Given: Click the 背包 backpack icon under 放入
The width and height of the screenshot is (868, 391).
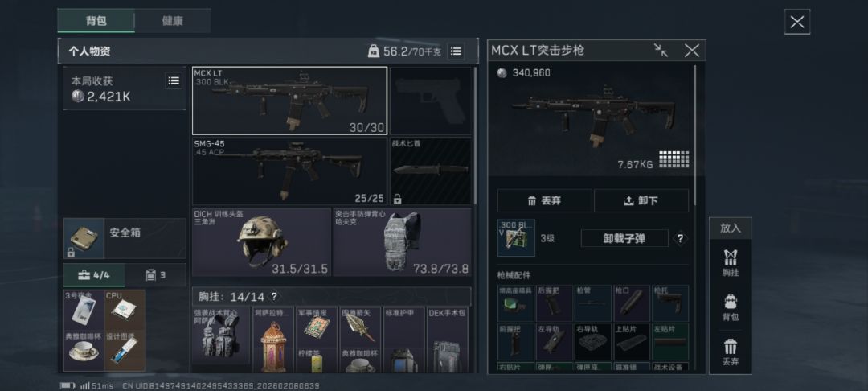Looking at the screenshot, I should click(x=730, y=307).
